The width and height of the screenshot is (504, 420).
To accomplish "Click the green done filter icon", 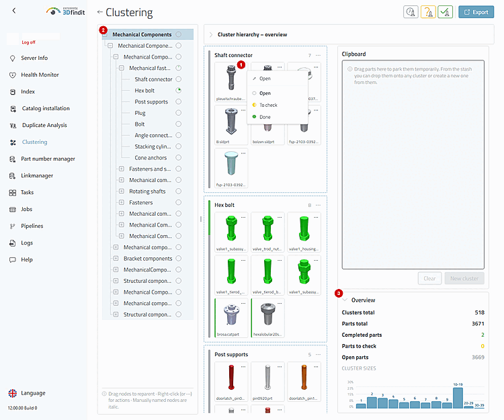I will (x=445, y=12).
